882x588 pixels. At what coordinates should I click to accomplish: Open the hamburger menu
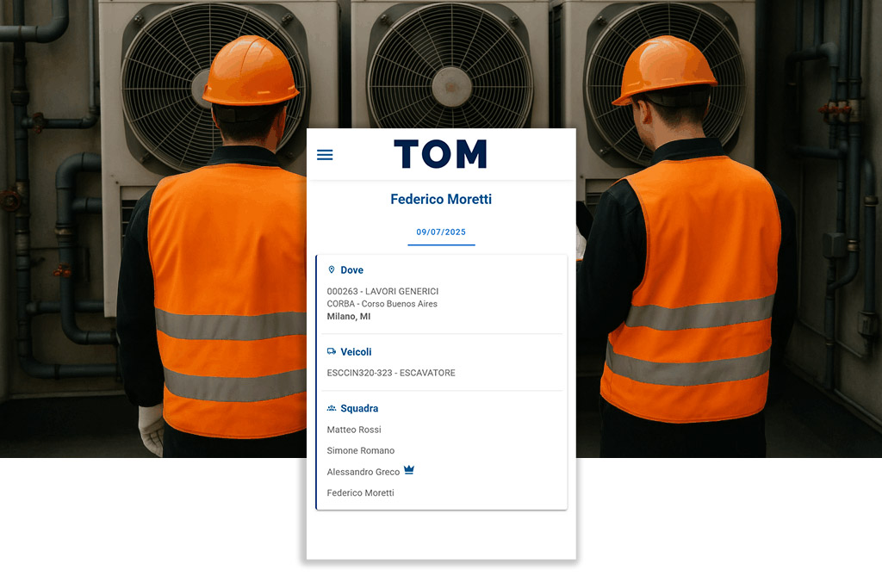(325, 155)
